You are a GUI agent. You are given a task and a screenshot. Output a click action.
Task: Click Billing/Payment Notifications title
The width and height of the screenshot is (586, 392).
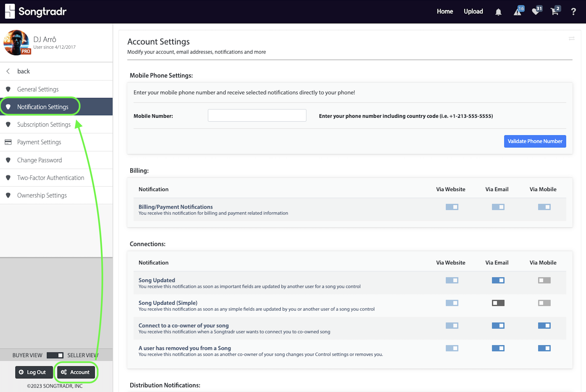point(175,207)
